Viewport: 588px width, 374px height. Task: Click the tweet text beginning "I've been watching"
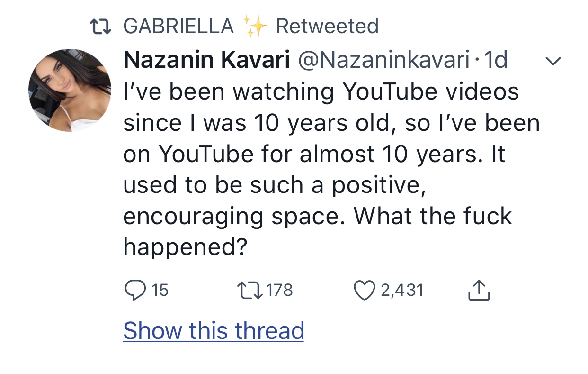[x=321, y=91]
